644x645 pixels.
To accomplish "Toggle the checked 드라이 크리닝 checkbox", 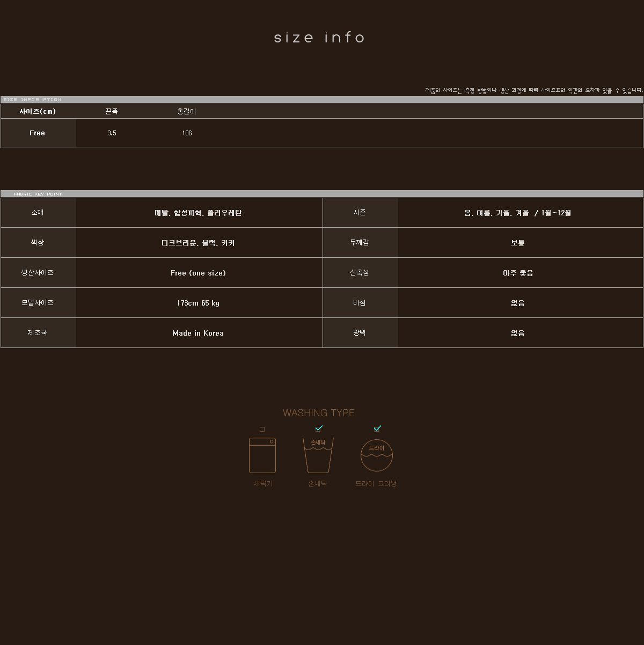I will [x=377, y=429].
